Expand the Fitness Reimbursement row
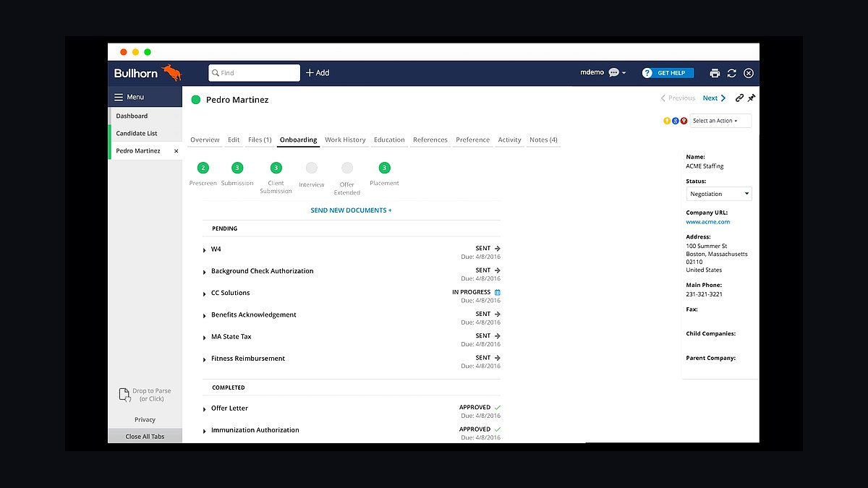The image size is (868, 488). point(205,359)
